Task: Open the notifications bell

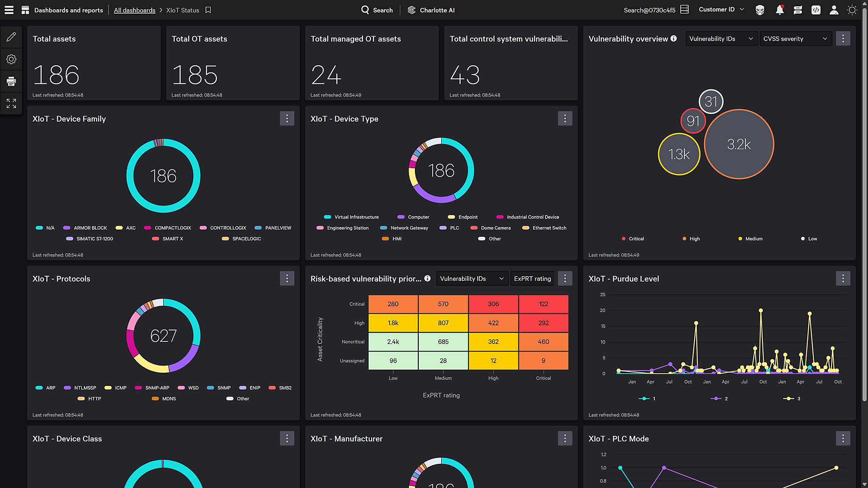Action: tap(779, 10)
